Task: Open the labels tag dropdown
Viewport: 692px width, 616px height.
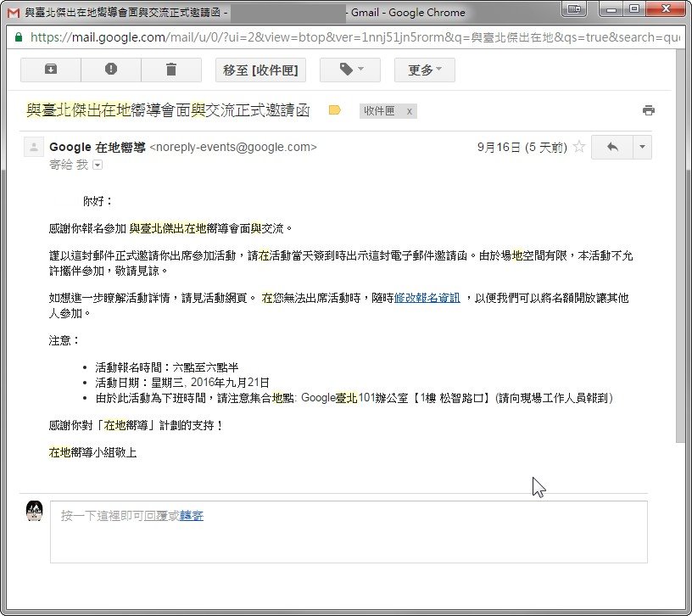Action: [x=349, y=70]
